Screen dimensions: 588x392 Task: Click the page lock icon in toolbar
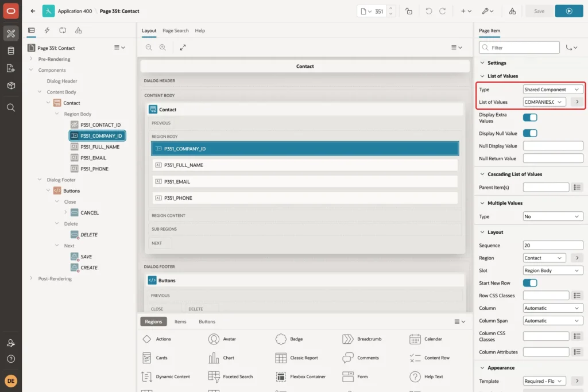click(409, 11)
